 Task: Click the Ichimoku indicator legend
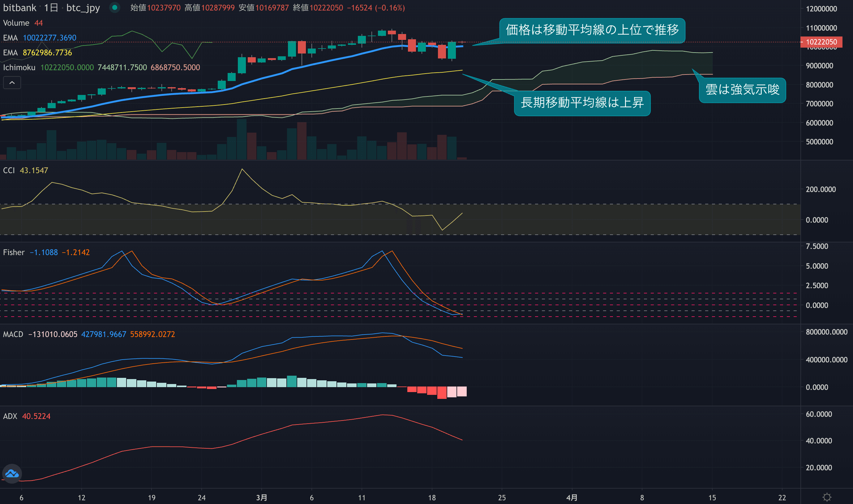coord(19,68)
